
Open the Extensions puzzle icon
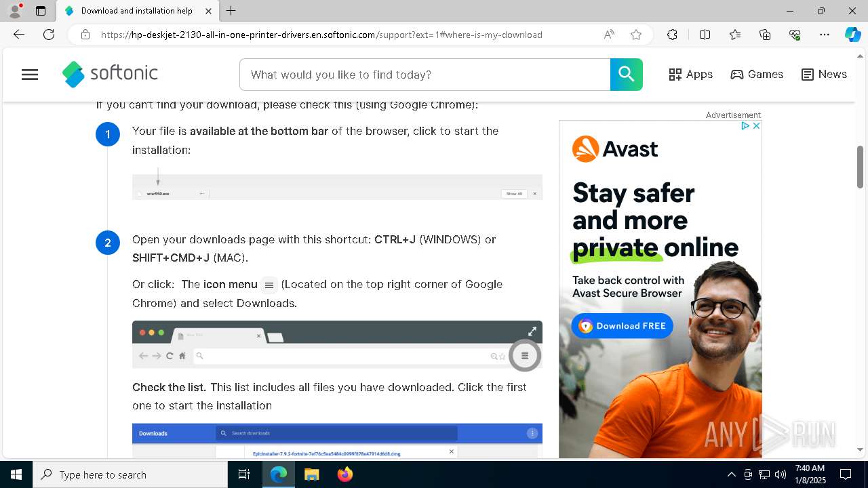coord(672,35)
